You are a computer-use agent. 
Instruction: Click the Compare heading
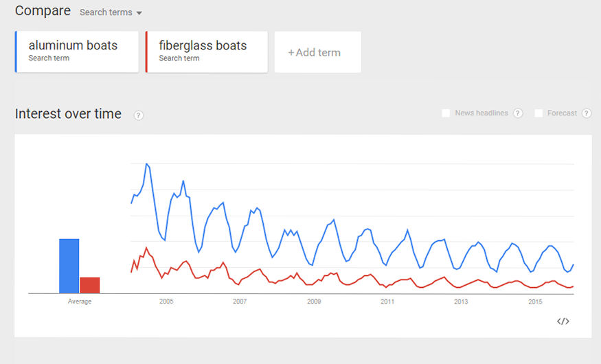tap(43, 11)
